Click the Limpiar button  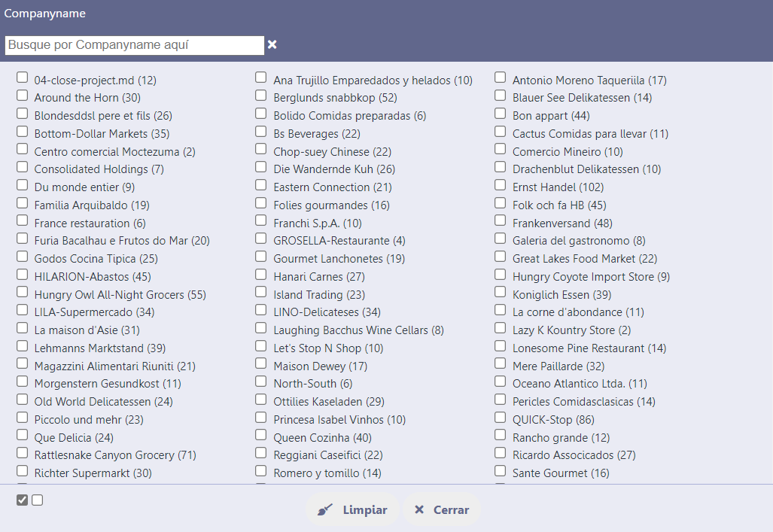click(x=352, y=510)
